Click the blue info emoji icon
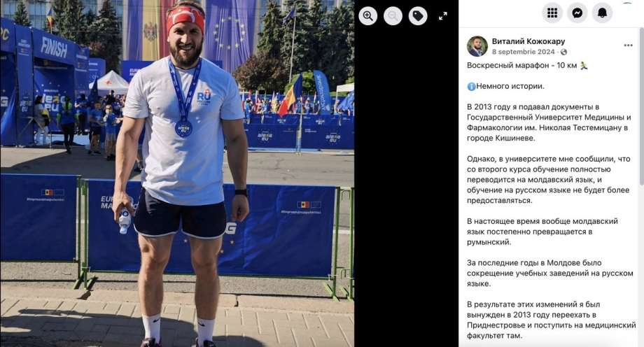Image resolution: width=644 pixels, height=347 pixels. pos(471,86)
